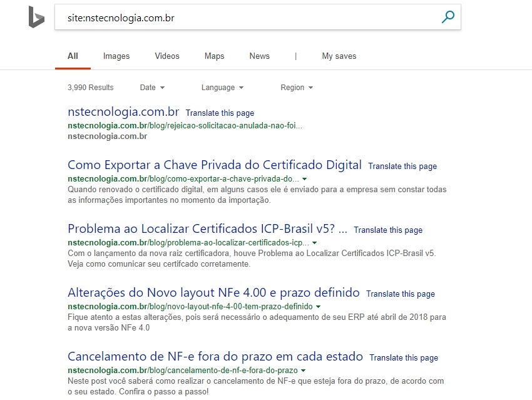Screen dimensions: 532x400
Task: Open the Language filter dropdown
Action: click(222, 88)
